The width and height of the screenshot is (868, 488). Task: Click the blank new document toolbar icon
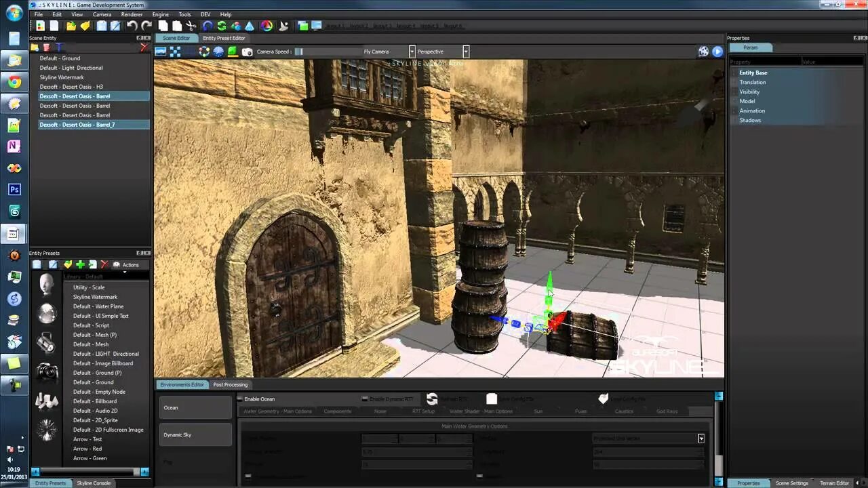pos(54,26)
